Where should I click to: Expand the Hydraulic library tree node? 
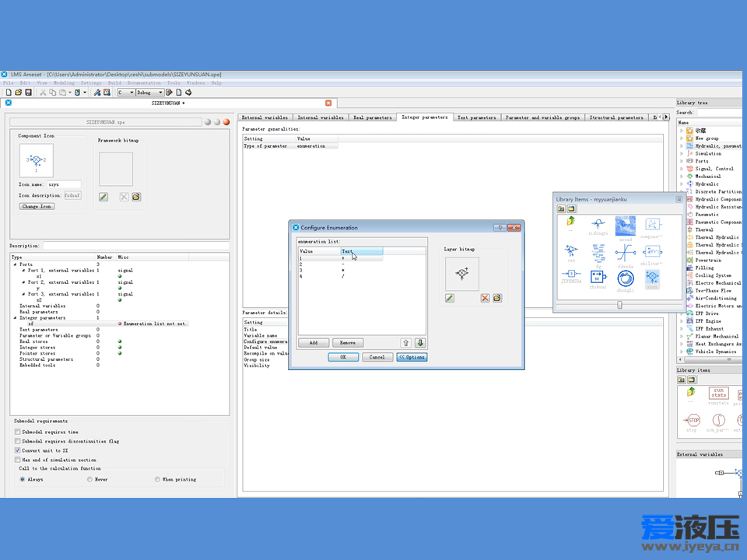coord(682,184)
